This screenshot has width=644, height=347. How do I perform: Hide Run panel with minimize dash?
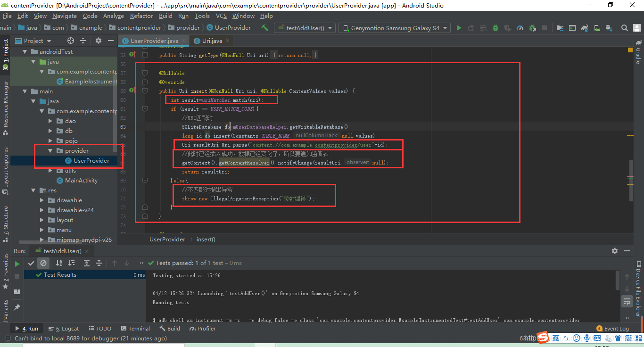tap(627, 251)
